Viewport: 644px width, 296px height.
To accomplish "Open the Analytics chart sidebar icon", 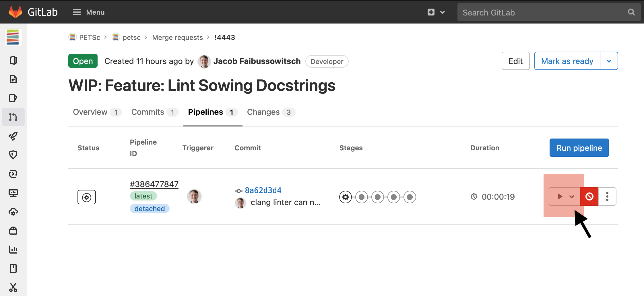I will coord(13,250).
